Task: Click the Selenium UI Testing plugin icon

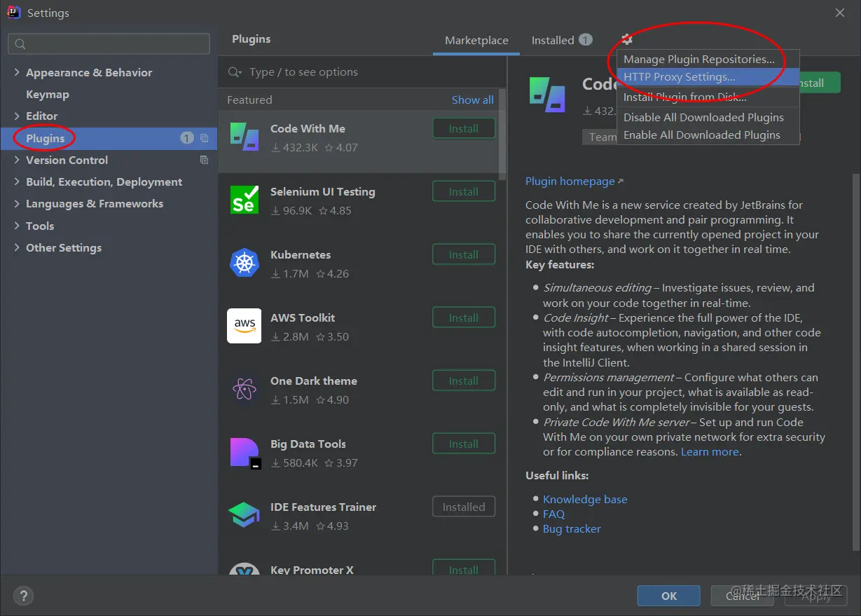Action: pyautogui.click(x=244, y=200)
